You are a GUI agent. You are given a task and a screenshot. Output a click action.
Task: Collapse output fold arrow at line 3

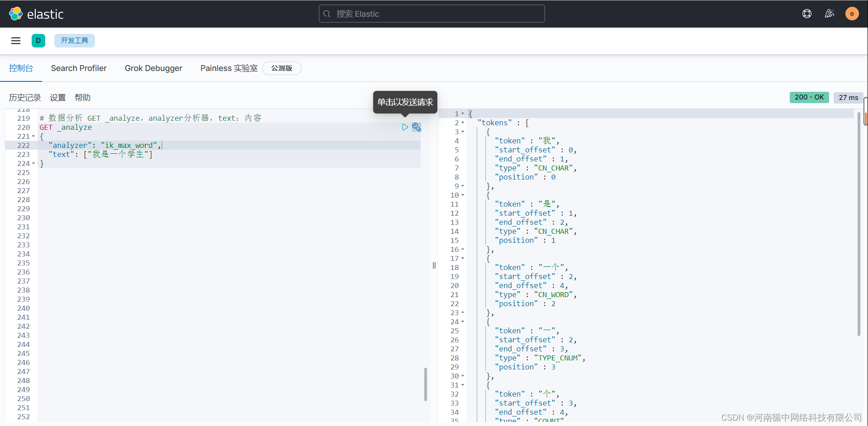[463, 132]
